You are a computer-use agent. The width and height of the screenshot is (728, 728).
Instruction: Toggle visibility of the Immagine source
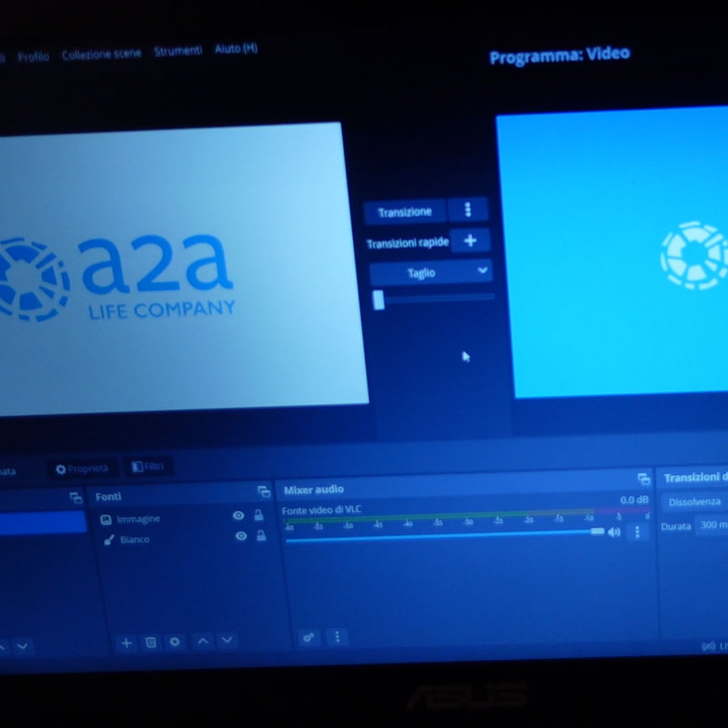(x=238, y=515)
